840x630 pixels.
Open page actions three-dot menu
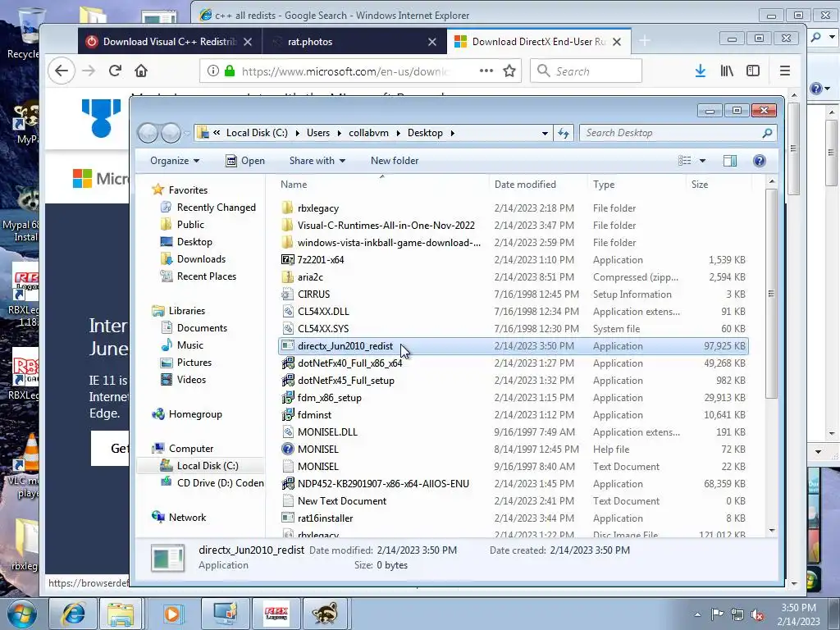coord(486,71)
